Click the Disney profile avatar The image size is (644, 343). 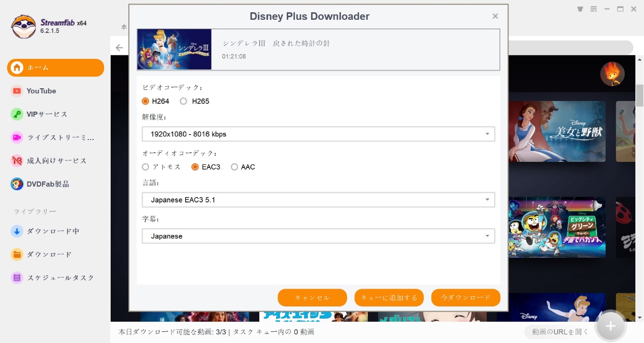612,74
